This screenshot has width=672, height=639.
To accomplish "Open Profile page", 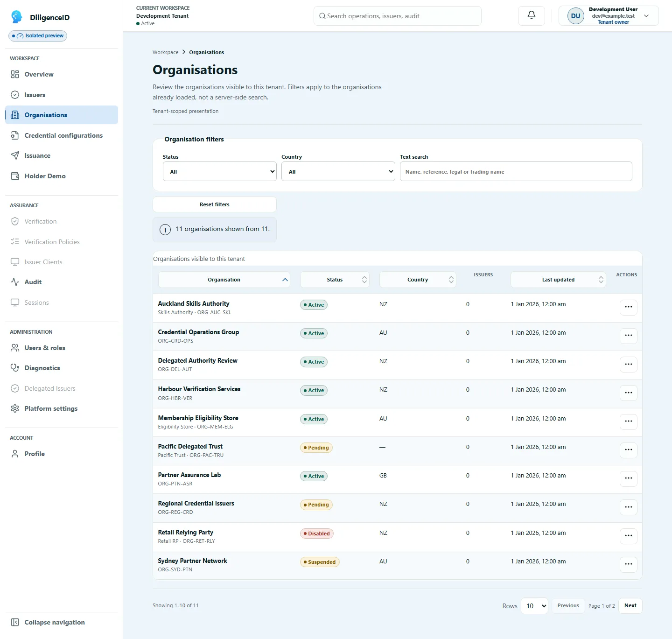I will pos(62,454).
